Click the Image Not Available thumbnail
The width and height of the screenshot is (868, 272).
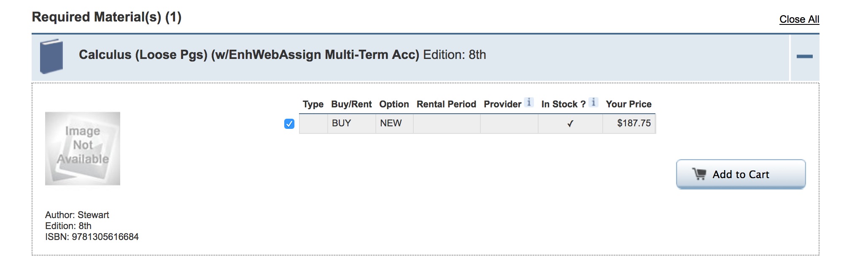click(x=83, y=149)
